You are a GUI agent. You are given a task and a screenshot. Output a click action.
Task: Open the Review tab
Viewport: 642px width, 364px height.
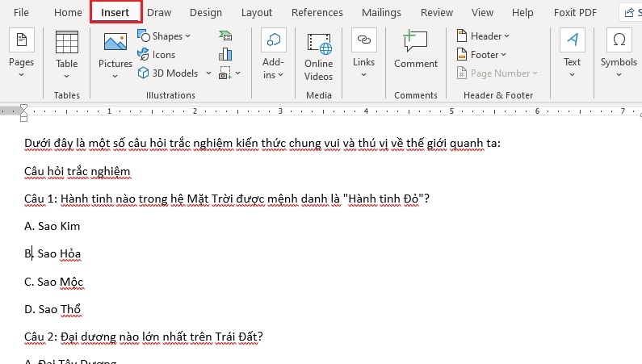pos(436,13)
